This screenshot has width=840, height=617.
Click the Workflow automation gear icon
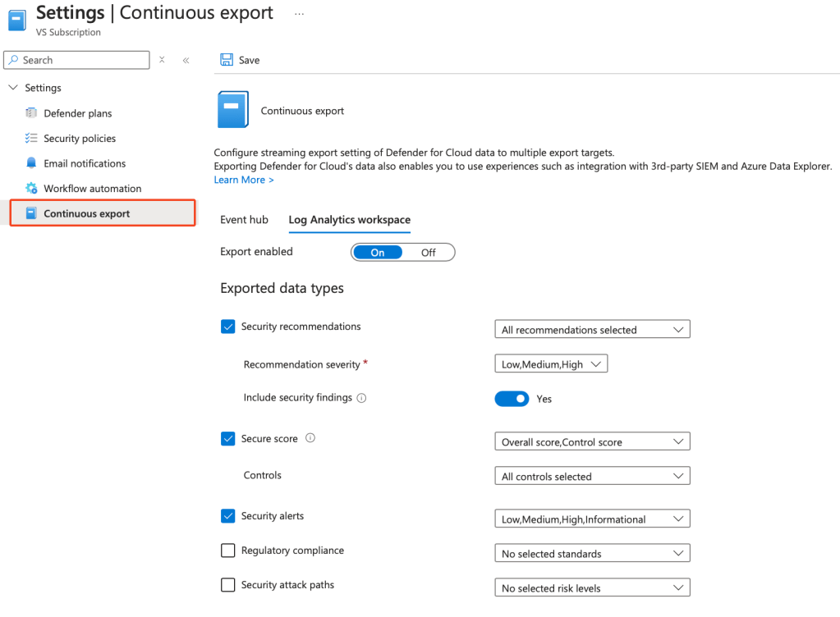pyautogui.click(x=31, y=189)
